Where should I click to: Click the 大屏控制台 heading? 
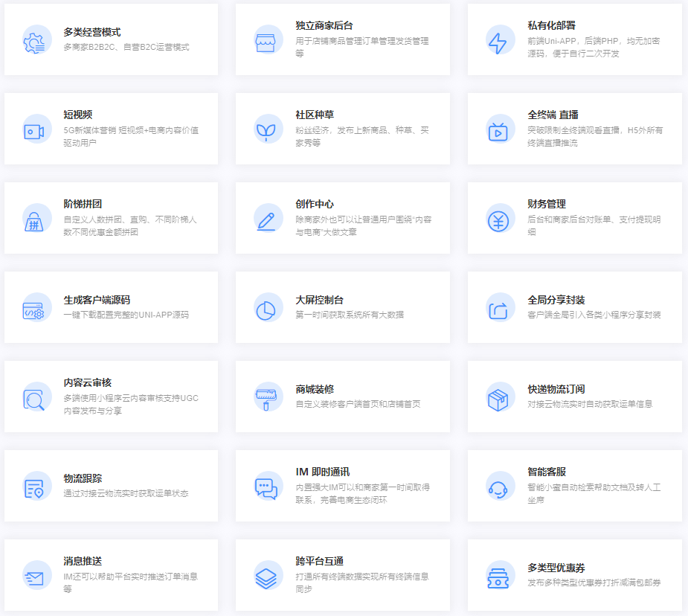pos(319,300)
